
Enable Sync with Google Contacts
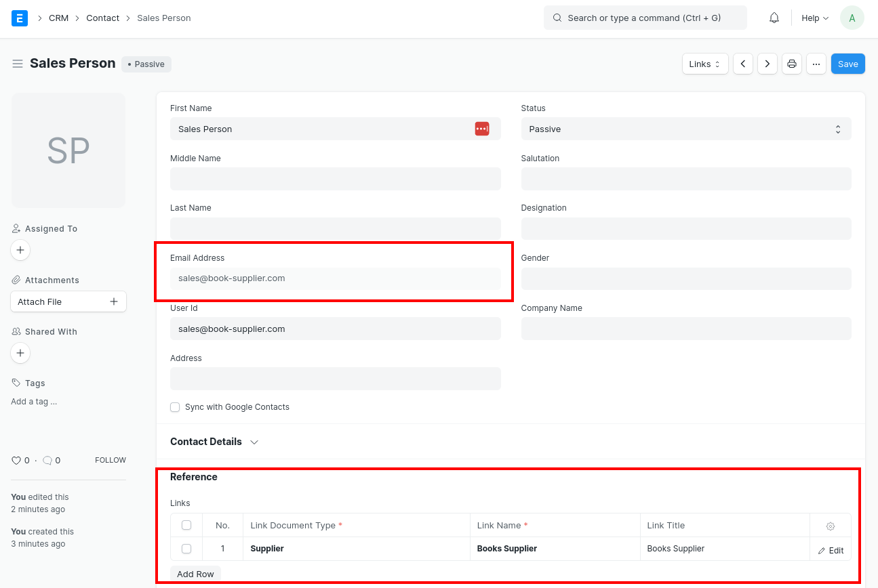[175, 407]
